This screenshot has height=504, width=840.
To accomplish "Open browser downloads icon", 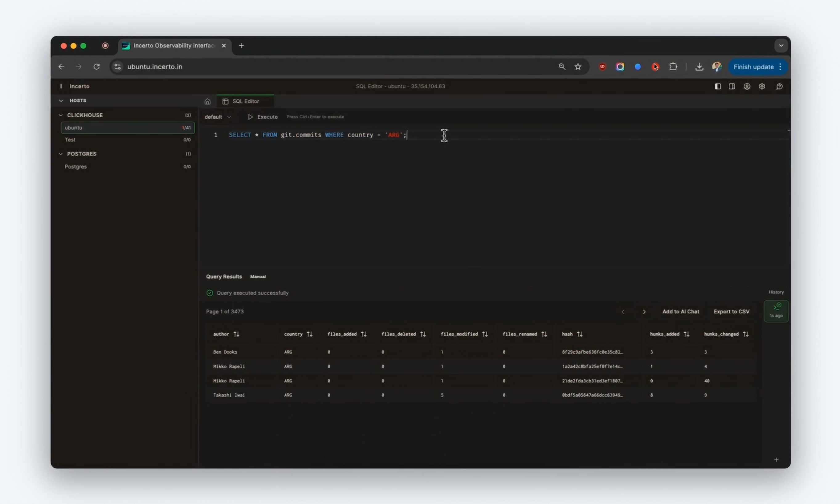I will pyautogui.click(x=699, y=67).
